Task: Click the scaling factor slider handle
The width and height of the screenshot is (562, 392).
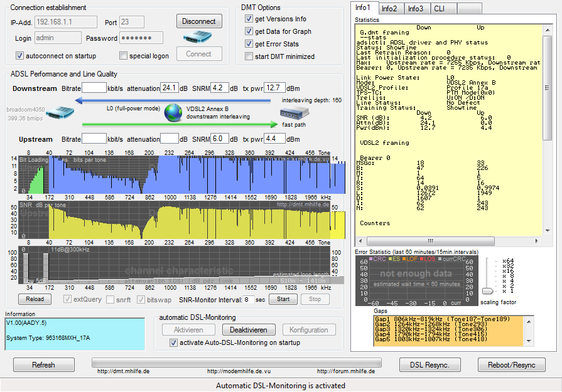Action: coord(488,290)
